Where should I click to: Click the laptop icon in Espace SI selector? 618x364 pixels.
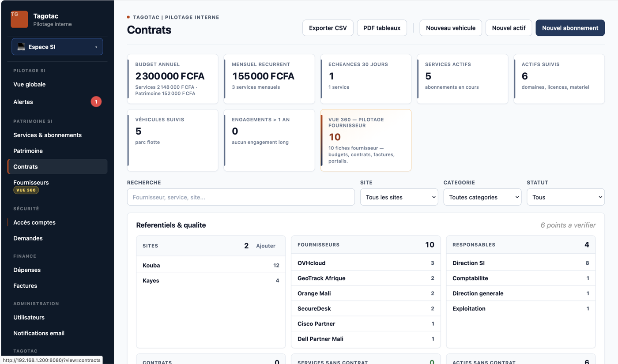point(21,47)
